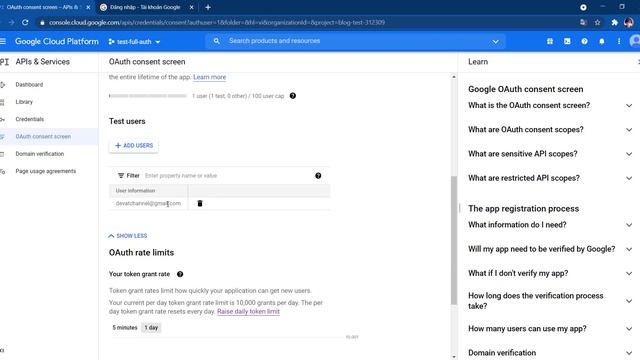Click the Learn more link

[x=209, y=77]
